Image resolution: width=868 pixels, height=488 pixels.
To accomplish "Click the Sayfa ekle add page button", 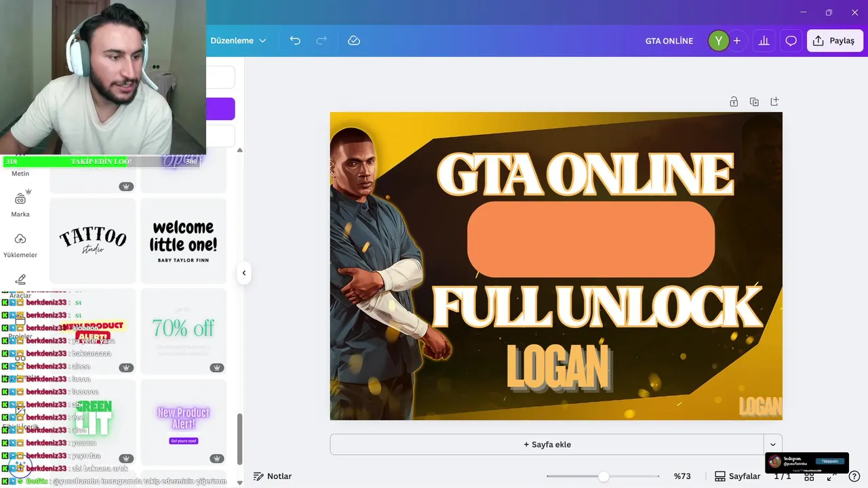I will click(x=547, y=445).
